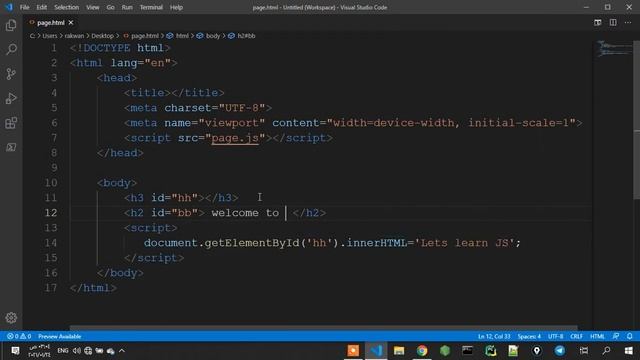Expand the rakwan breadcrumb segment

[74, 36]
